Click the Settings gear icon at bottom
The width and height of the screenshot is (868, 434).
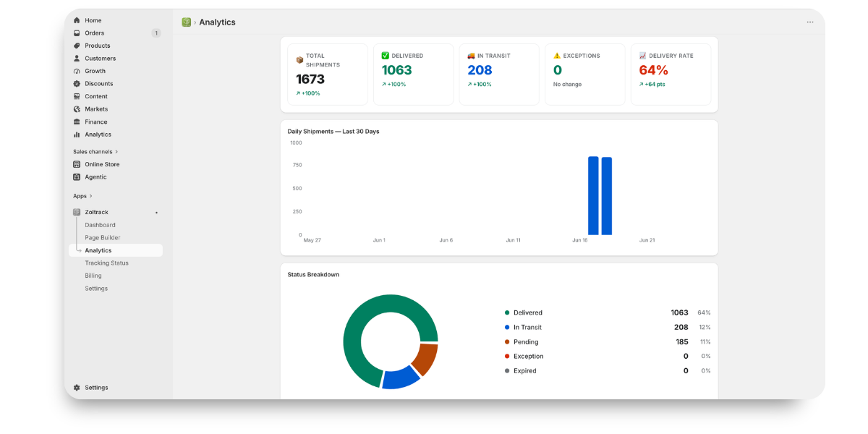tap(77, 388)
